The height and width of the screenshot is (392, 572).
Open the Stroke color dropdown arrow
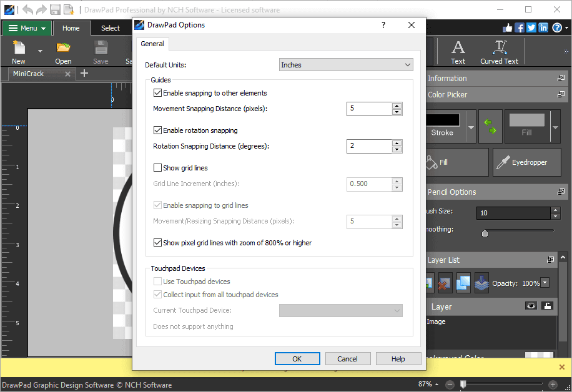click(471, 127)
